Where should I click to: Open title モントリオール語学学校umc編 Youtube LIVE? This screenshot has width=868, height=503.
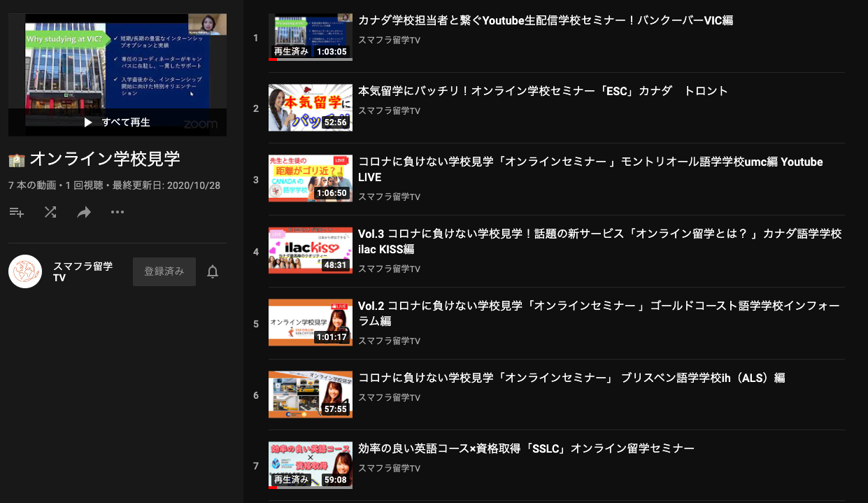(x=590, y=169)
